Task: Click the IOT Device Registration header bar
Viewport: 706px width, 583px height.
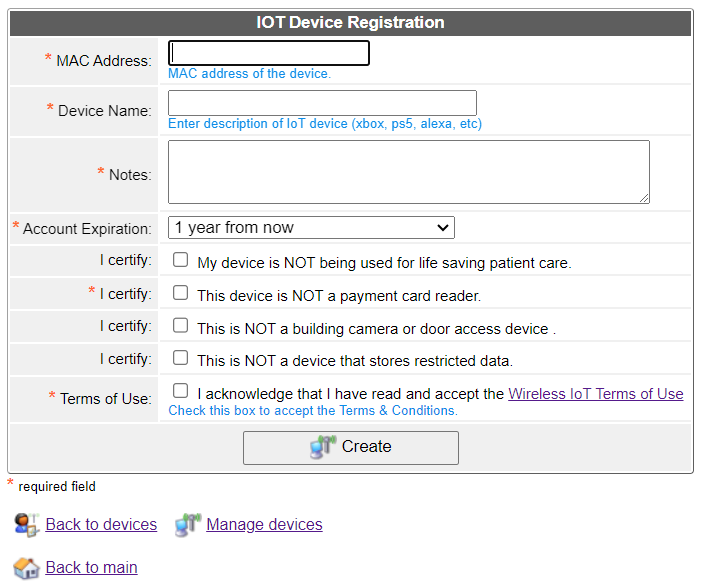Action: point(350,23)
